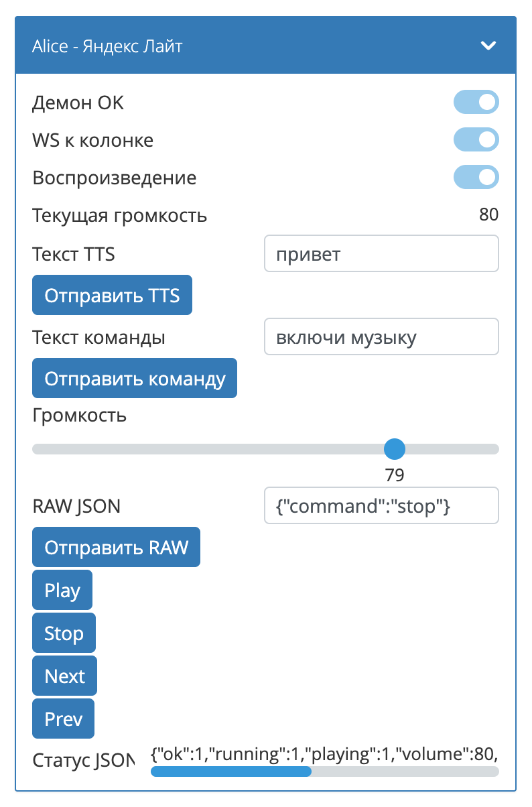Viewport: 532px width, 807px height.
Task: Click the Alice - Яндекс Лайт panel header
Action: 201,46
